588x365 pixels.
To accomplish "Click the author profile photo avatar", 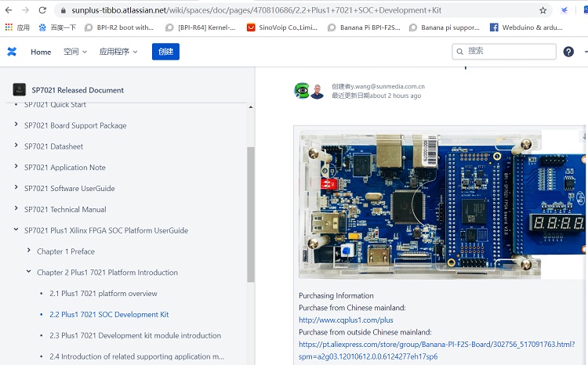I will (318, 92).
